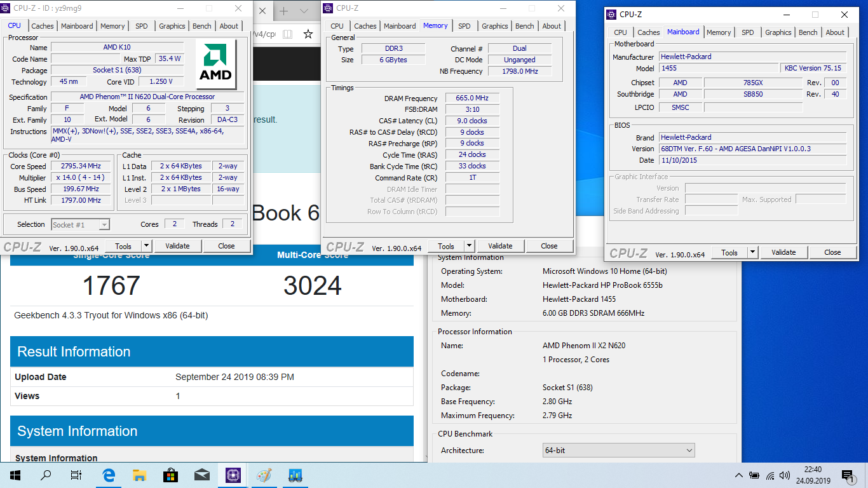
Task: Switch to the Paint app in the taskbar
Action: [264, 475]
